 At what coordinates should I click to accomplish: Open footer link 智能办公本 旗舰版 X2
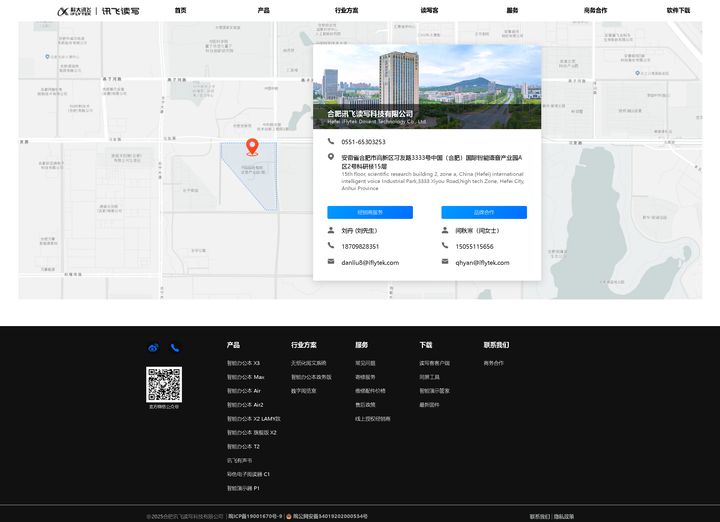(252, 432)
